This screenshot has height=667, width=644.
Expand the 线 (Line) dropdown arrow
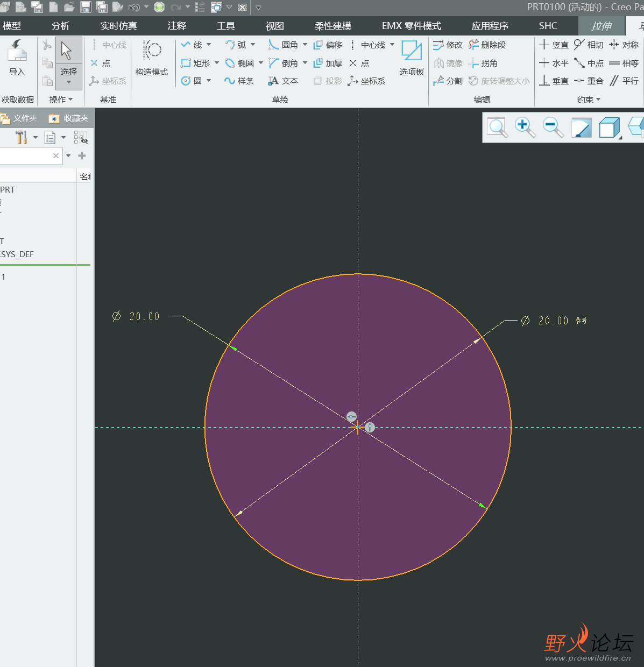(x=209, y=45)
